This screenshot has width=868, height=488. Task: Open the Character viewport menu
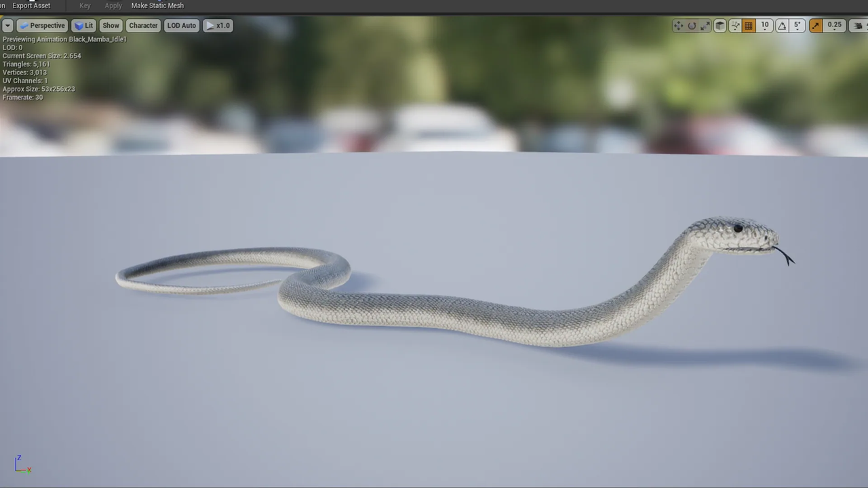[143, 26]
